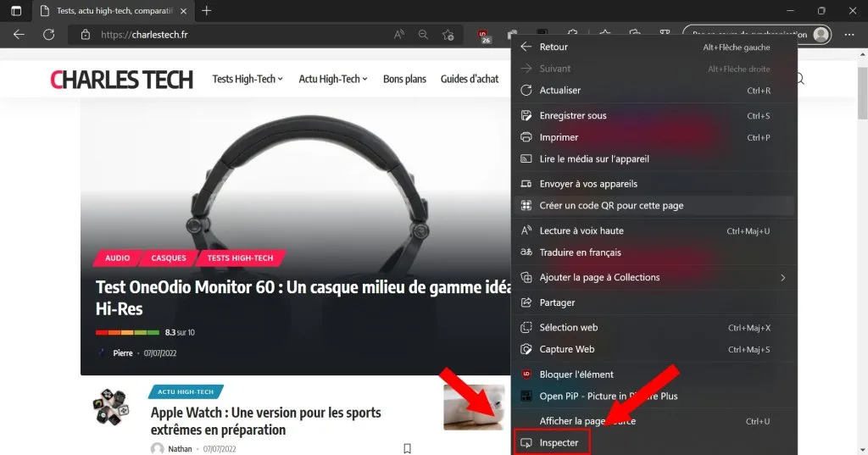Viewport: 868px width, 455px height.
Task: Select Lire le média sur l'appareil
Action: click(654, 158)
